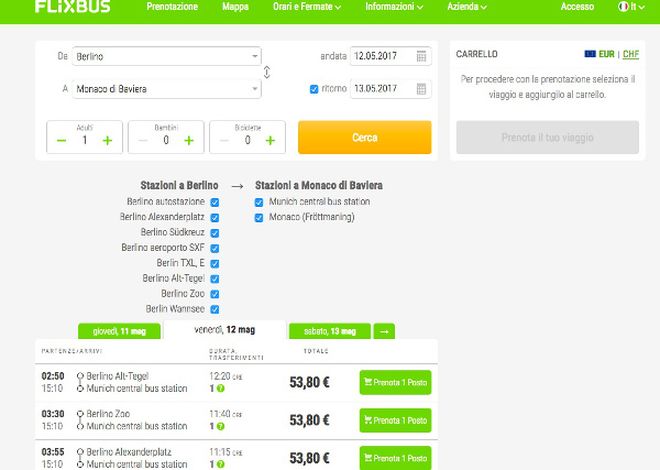Click the ritorno date field 13.05.2017

click(x=391, y=89)
